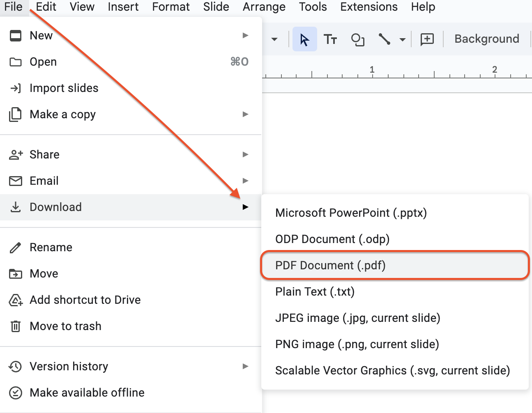Click the Make a copy icon
Viewport: 532px width, 413px height.
[16, 115]
